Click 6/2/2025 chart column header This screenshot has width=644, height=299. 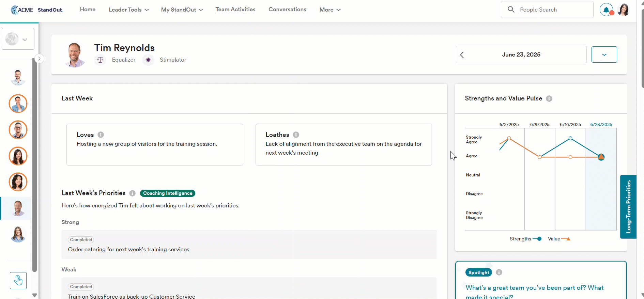pos(509,125)
